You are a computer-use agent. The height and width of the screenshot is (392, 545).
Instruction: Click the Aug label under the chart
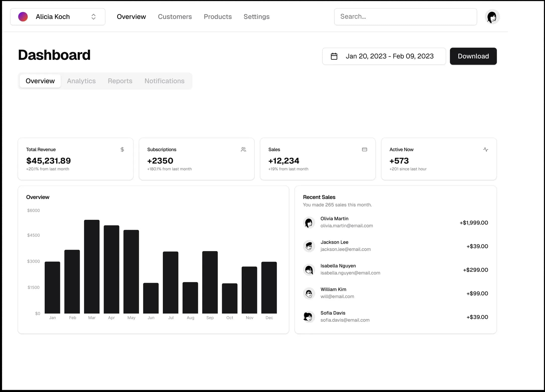click(x=190, y=318)
